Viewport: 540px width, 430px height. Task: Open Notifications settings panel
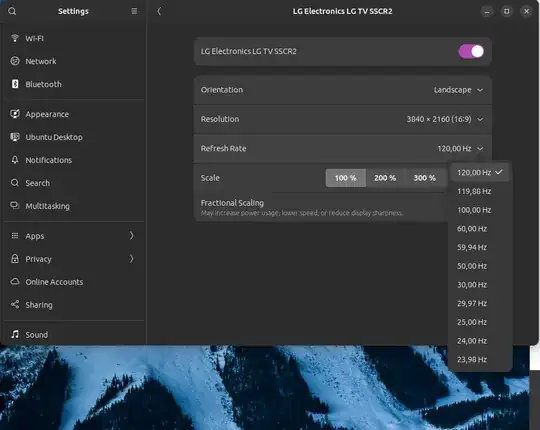pyautogui.click(x=74, y=160)
